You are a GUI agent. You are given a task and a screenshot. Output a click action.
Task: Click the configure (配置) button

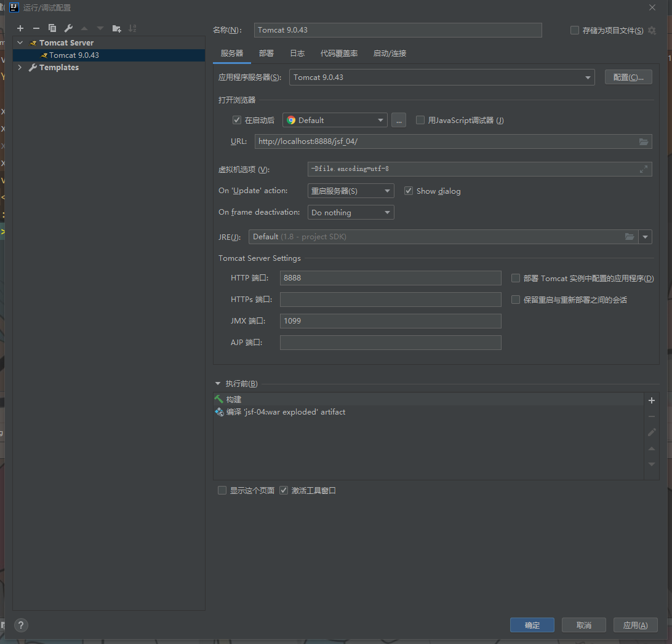[x=628, y=77]
